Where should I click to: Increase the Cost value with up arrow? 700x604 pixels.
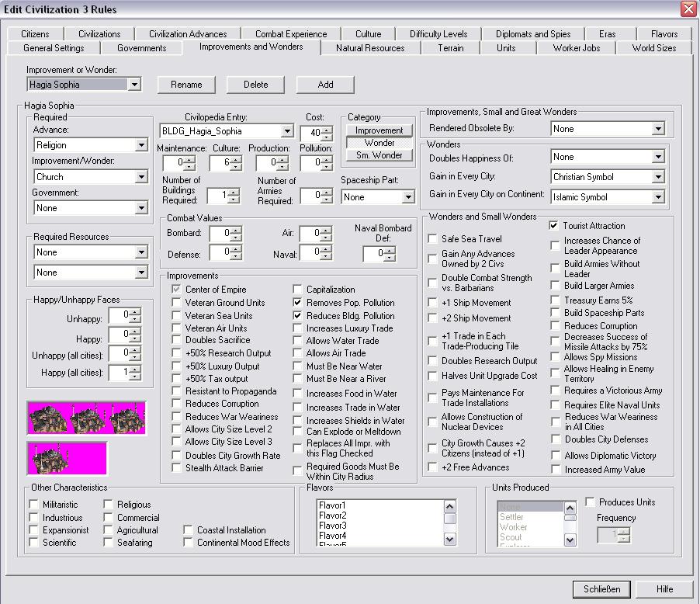326,130
